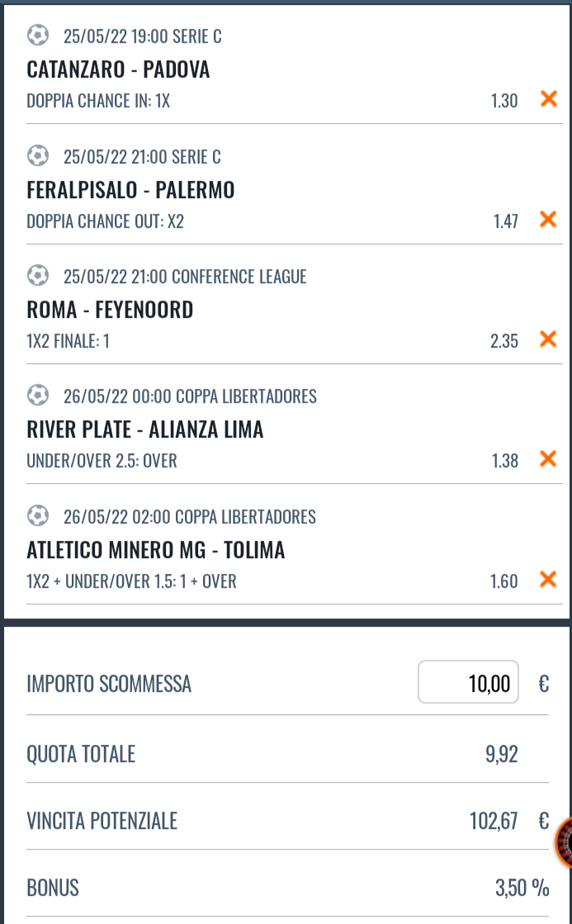The image size is (572, 924).
Task: Open RIVER PLATE - ALIANZA LIMA event
Action: (x=145, y=429)
